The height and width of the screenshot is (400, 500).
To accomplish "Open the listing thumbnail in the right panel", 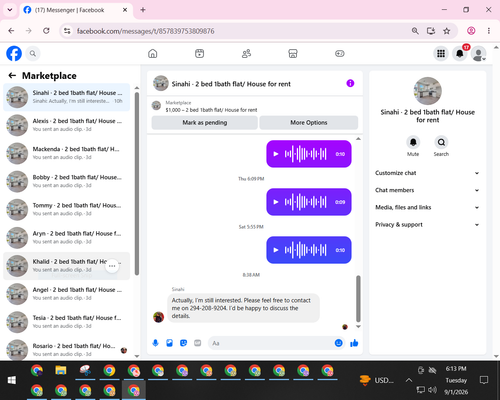I will click(427, 91).
